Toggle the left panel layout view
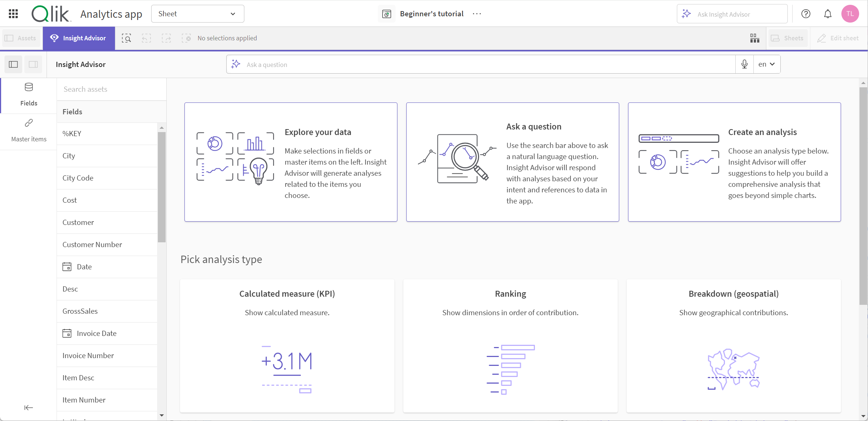Screen dimensions: 868x421 13,64
